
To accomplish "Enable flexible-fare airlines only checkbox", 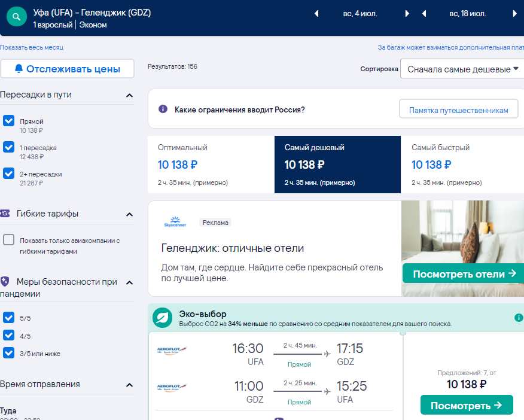I will click(9, 239).
